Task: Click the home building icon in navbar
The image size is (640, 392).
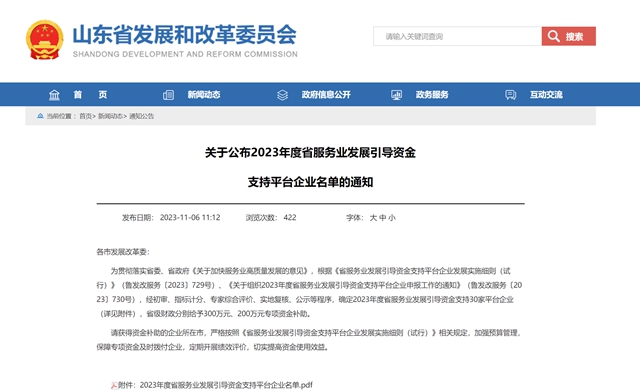Action: tap(54, 95)
